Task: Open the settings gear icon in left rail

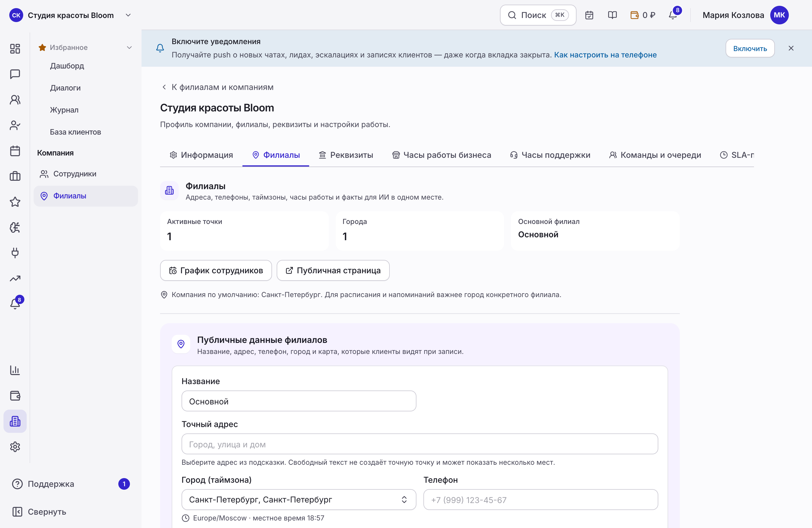Action: (x=15, y=447)
